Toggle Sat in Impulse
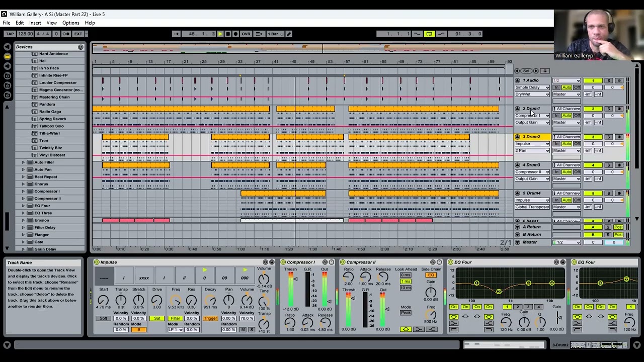 [157, 318]
